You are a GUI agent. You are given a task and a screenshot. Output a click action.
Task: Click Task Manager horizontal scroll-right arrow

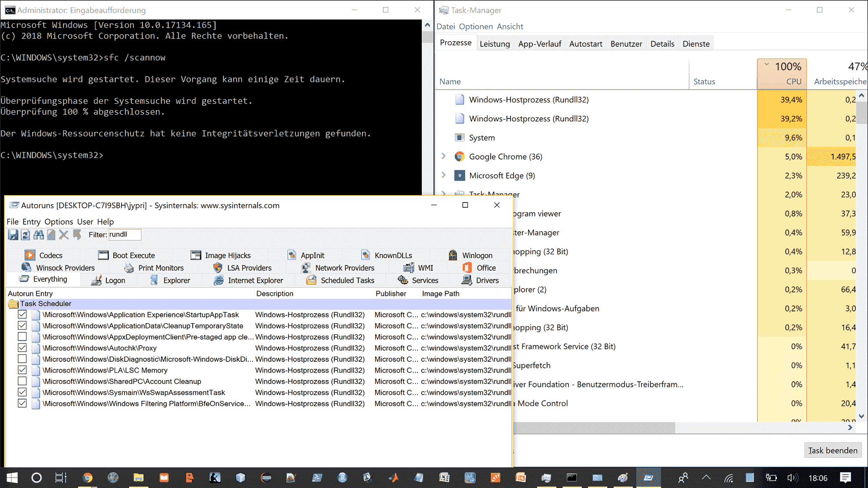click(850, 427)
